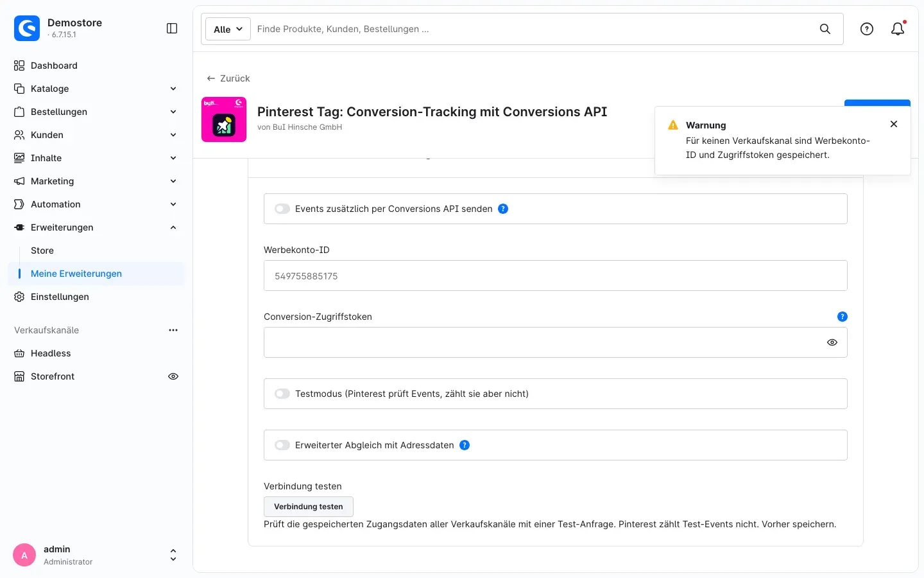
Task: Click the search magnifier icon
Action: click(825, 29)
